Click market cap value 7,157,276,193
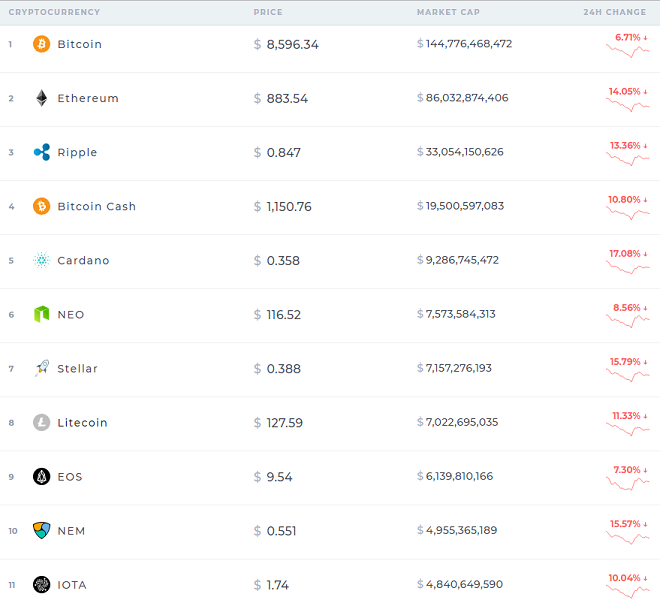Image resolution: width=660 pixels, height=612 pixels. 459,368
